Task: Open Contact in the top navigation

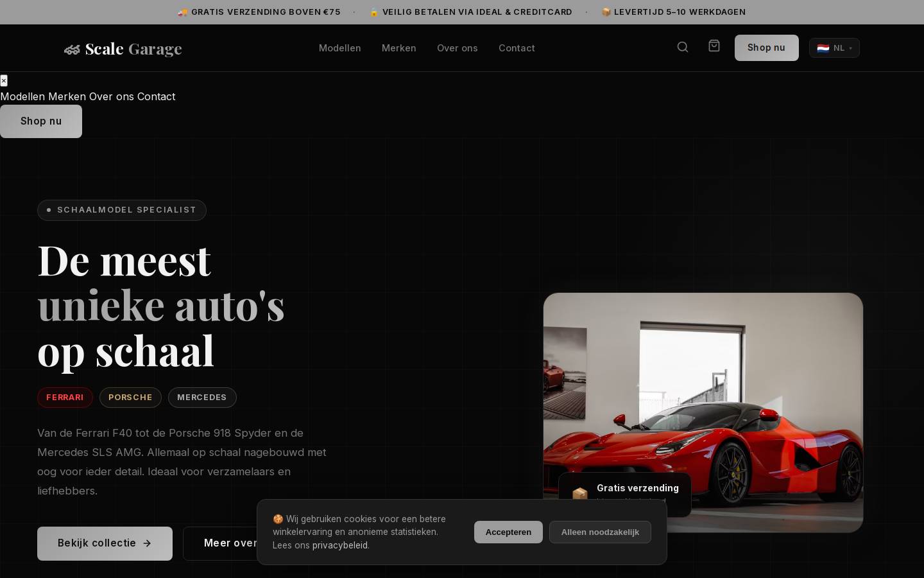Action: (517, 48)
